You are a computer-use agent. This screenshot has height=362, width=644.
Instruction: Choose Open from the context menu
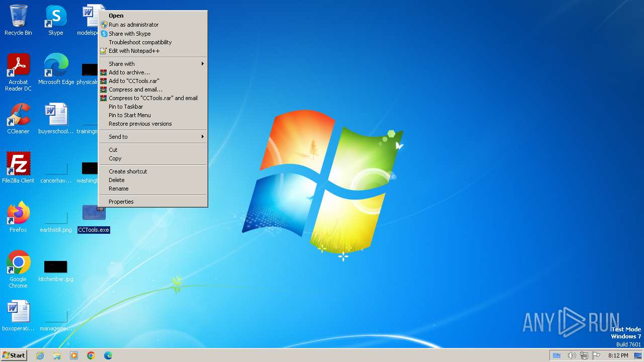pyautogui.click(x=153, y=16)
